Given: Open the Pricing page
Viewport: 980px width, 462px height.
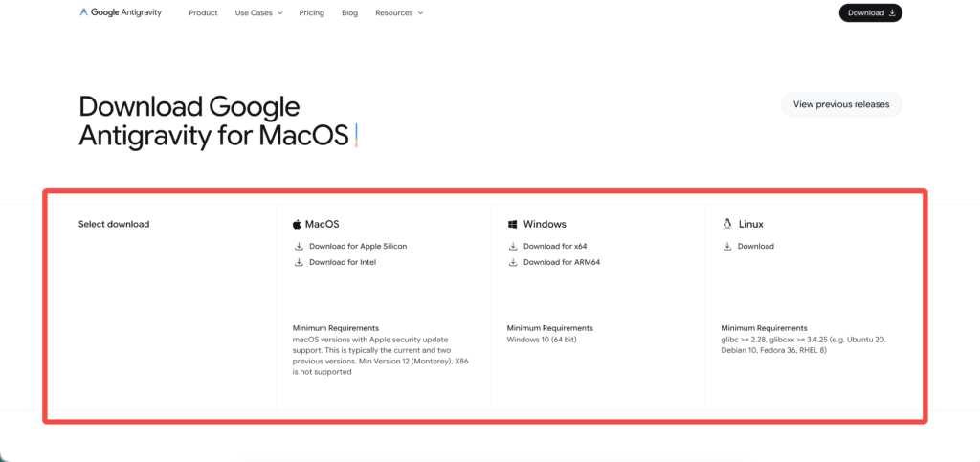Looking at the screenshot, I should 311,13.
